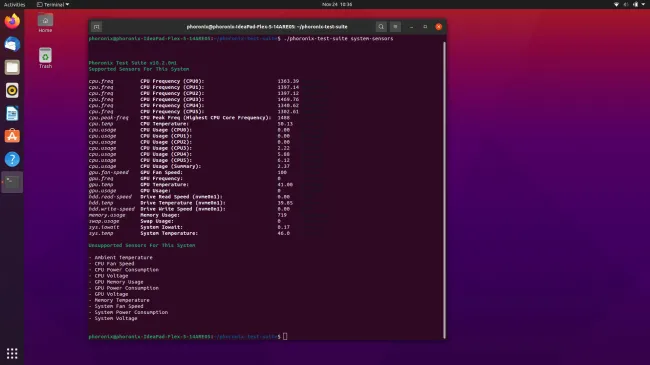Viewport: 650px width, 365px height.
Task: Click the new tab button in terminal header
Action: (97, 27)
